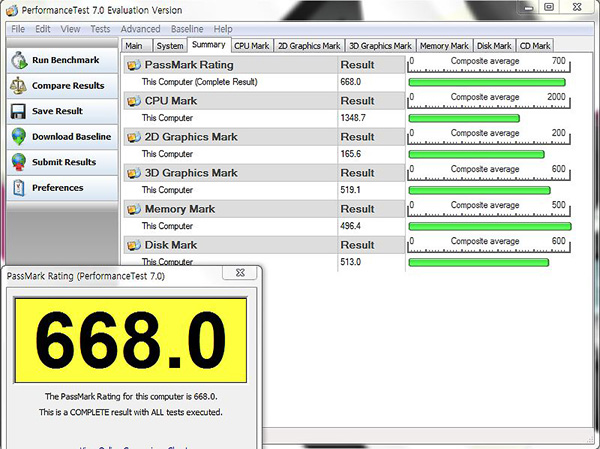The height and width of the screenshot is (449, 600).
Task: Open the Edit menu
Action: [43, 29]
